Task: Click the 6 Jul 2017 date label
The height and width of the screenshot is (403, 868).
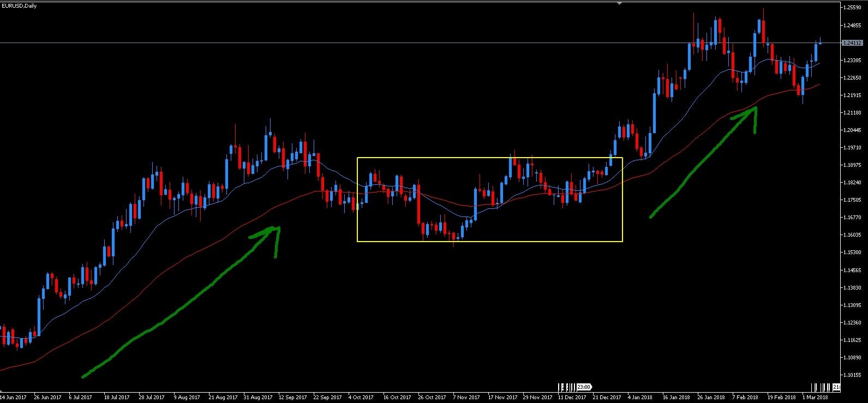Action: (81, 397)
